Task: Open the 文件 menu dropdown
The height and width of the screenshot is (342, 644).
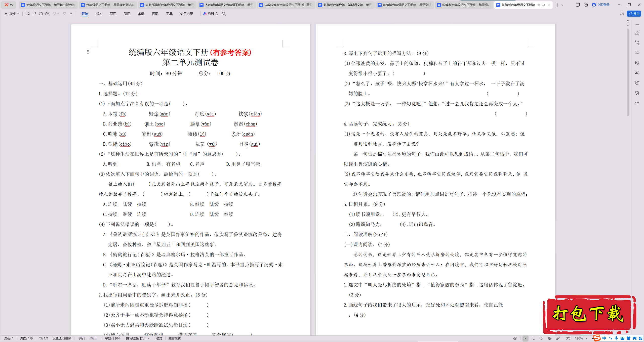Action: tap(12, 14)
